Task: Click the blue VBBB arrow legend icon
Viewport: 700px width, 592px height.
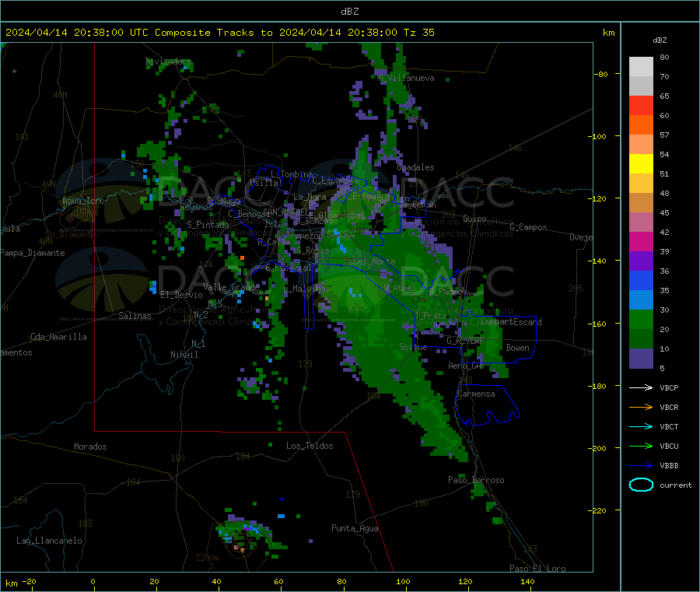Action: (641, 466)
